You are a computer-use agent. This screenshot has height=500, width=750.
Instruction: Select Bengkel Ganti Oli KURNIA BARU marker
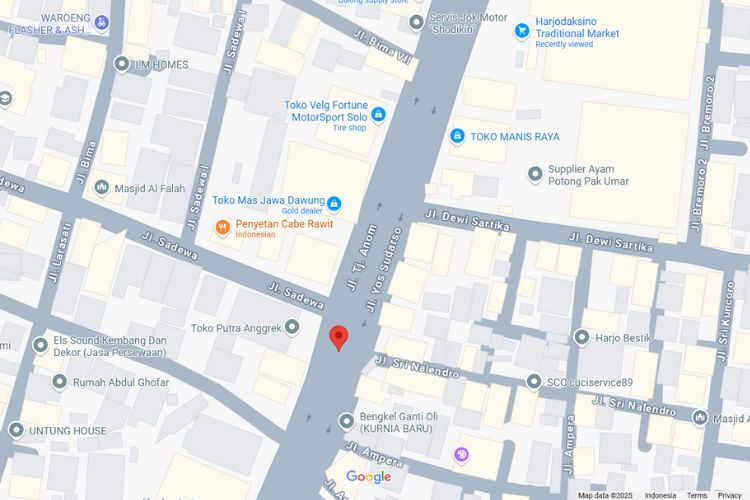click(346, 422)
